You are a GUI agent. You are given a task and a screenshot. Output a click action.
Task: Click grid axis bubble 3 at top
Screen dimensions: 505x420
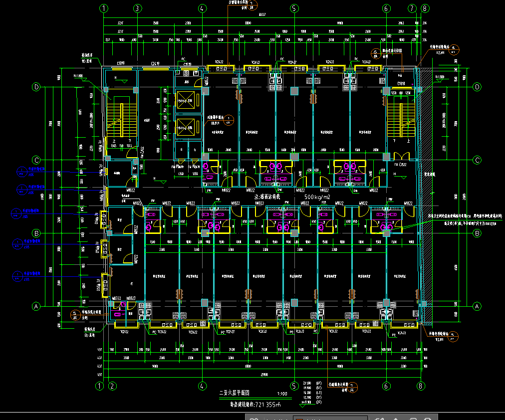tap(138, 8)
